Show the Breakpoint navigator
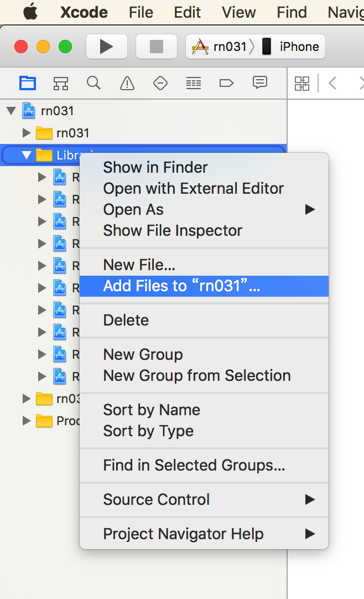This screenshot has width=364, height=599. (227, 84)
